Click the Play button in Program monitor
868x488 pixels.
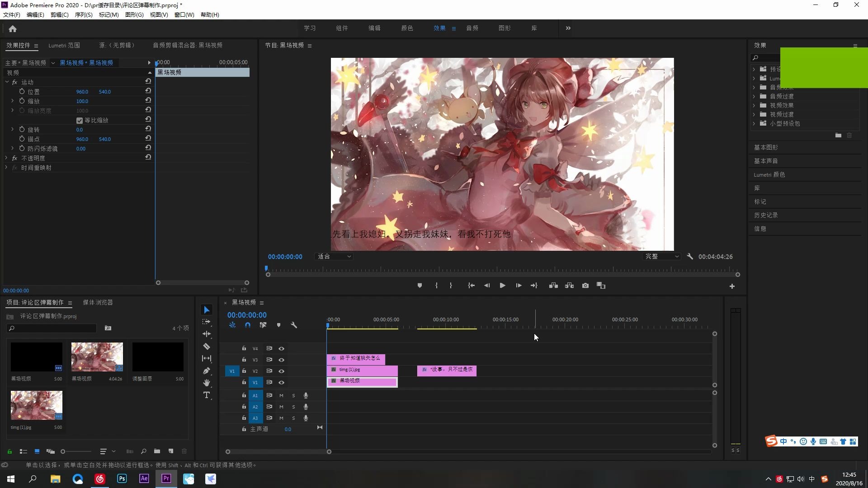[x=502, y=286]
